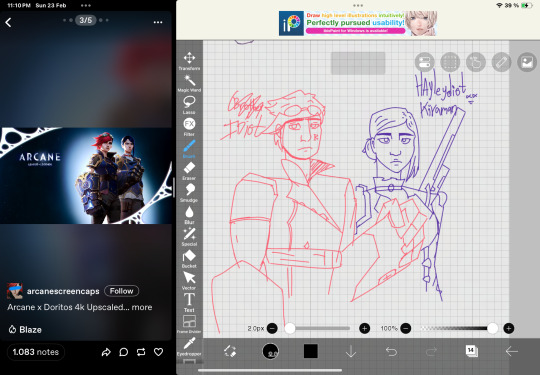Select the Magic Wand tool
540x375 pixels.
pyautogui.click(x=189, y=83)
